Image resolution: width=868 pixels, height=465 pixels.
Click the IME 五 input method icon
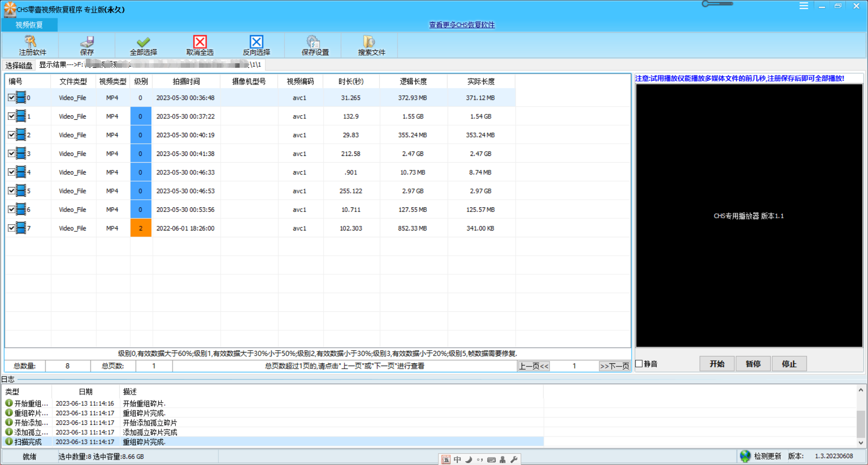click(446, 460)
